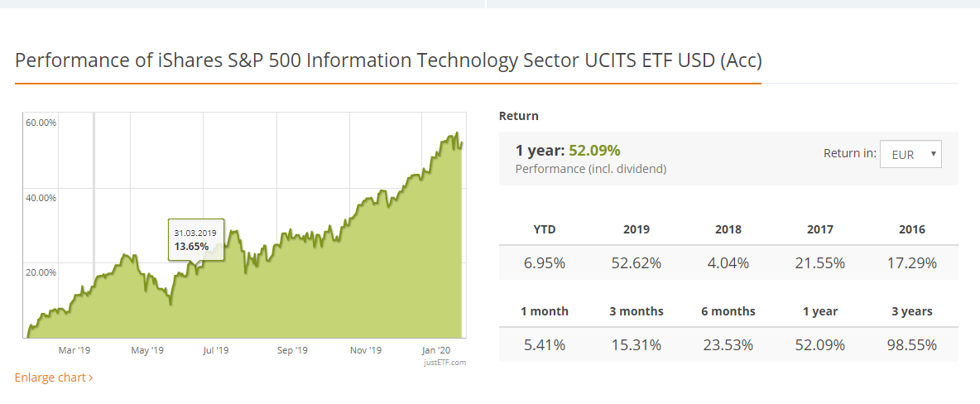
Task: Choose the 3 months period header
Action: pos(638,311)
